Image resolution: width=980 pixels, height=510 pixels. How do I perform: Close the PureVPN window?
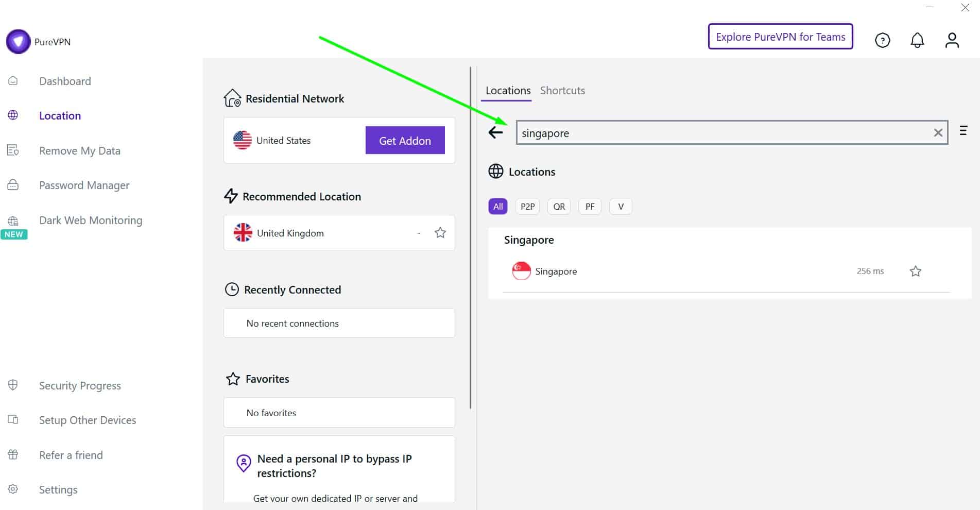965,8
